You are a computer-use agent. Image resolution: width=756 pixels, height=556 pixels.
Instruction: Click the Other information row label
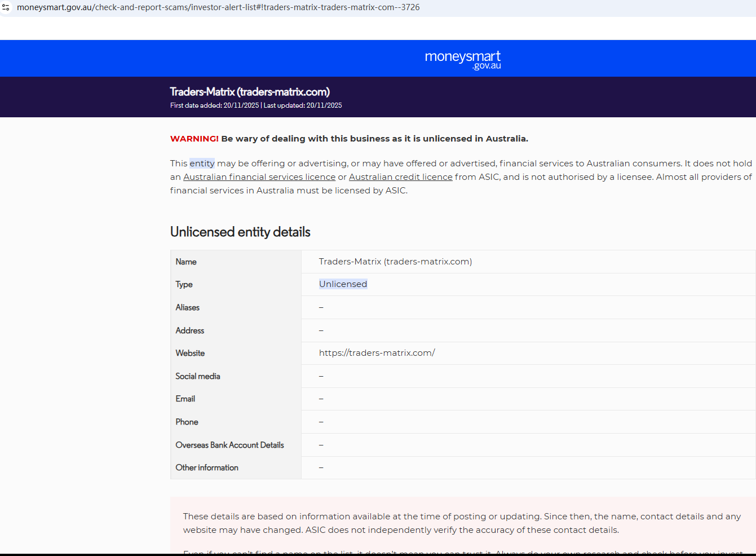tap(207, 467)
